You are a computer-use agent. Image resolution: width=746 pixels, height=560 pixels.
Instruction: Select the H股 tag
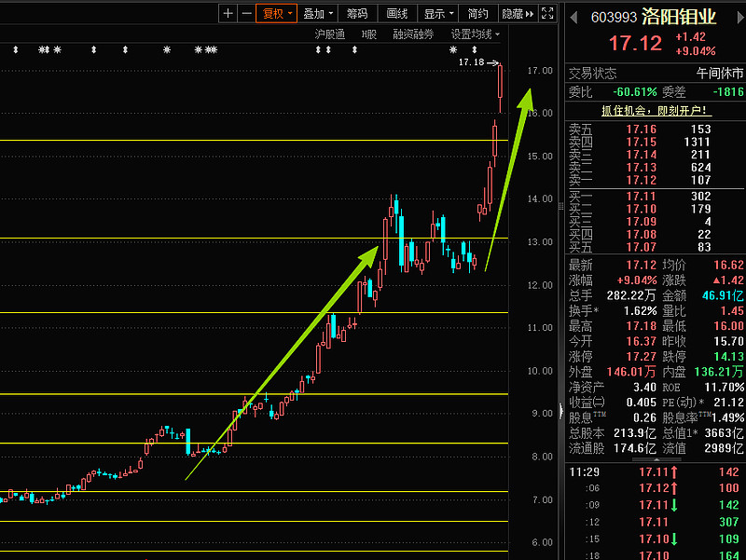(x=368, y=34)
